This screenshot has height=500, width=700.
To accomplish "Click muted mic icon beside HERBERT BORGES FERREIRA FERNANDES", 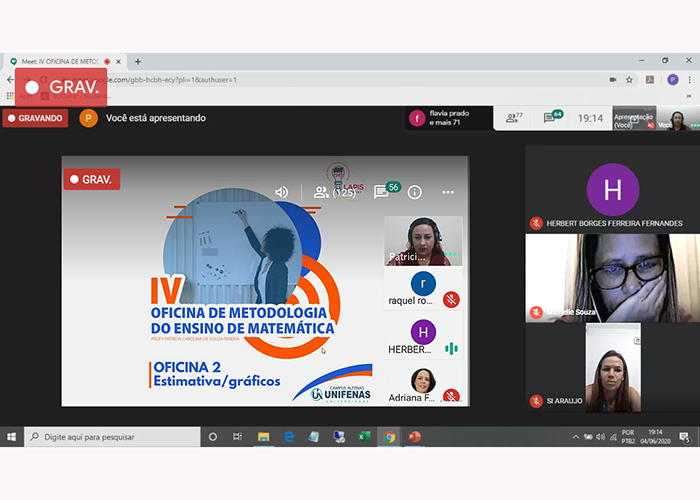I will pos(536,223).
